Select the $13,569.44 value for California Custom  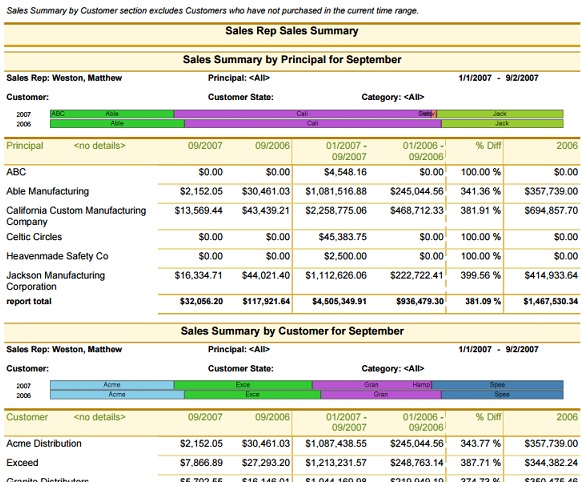coord(199,210)
